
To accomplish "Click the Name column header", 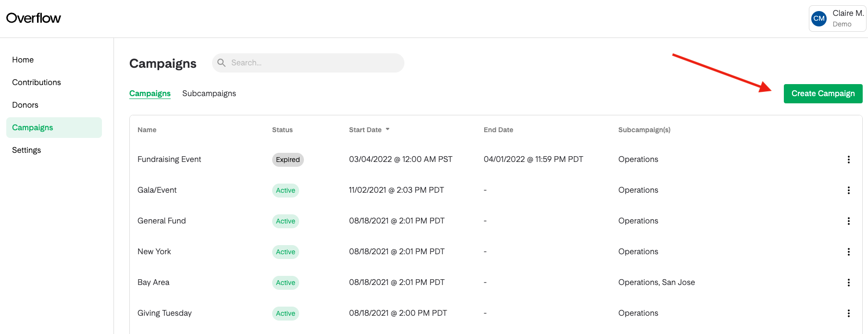I will click(147, 130).
